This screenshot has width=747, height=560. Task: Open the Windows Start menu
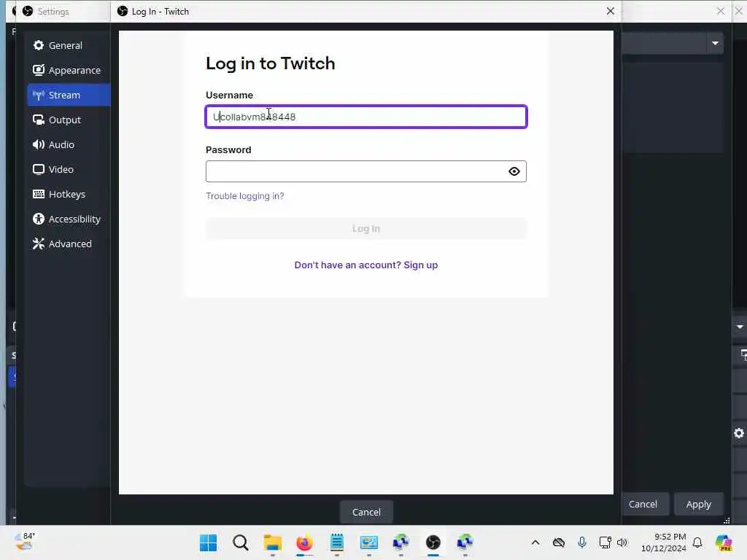pyautogui.click(x=208, y=542)
